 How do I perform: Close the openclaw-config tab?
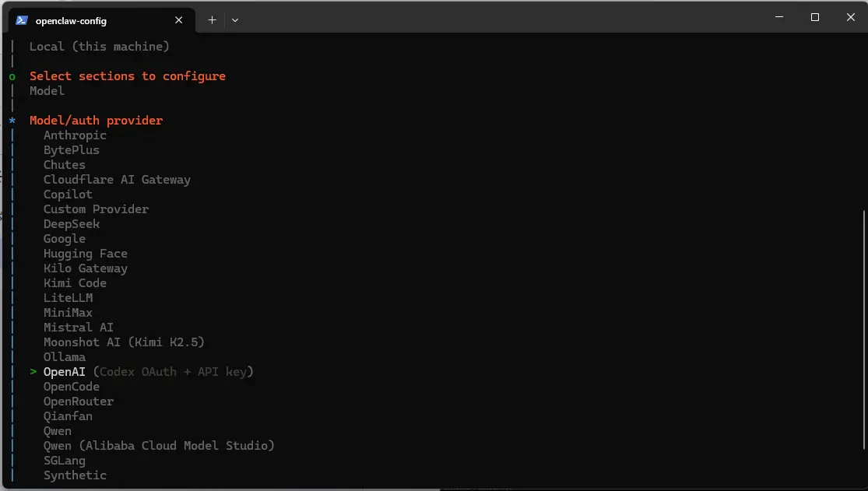178,20
